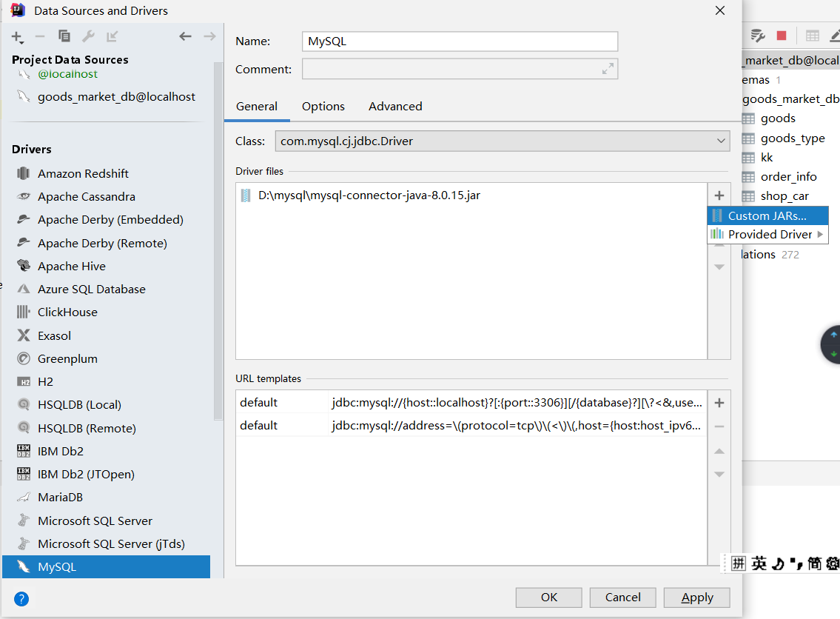The width and height of the screenshot is (840, 619).
Task: Click the table view icon in background toolbar
Action: (x=812, y=36)
